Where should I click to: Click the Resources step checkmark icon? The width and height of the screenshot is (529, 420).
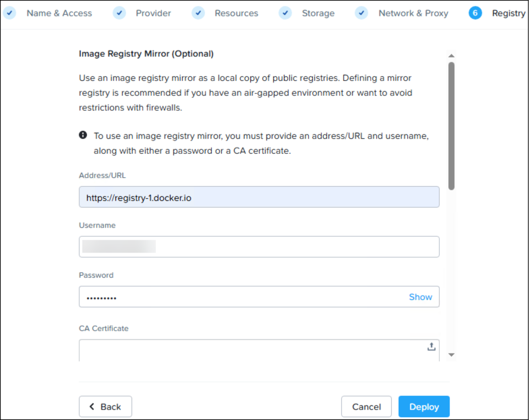[x=198, y=13]
